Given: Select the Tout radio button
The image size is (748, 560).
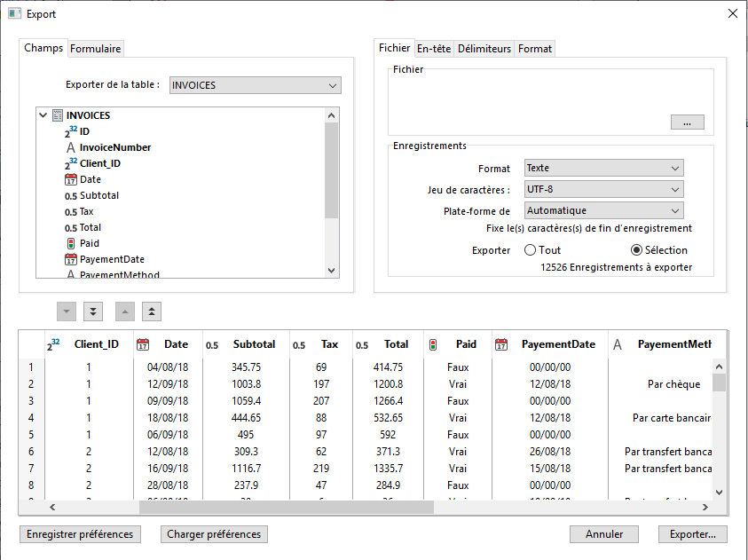Looking at the screenshot, I should tap(531, 250).
